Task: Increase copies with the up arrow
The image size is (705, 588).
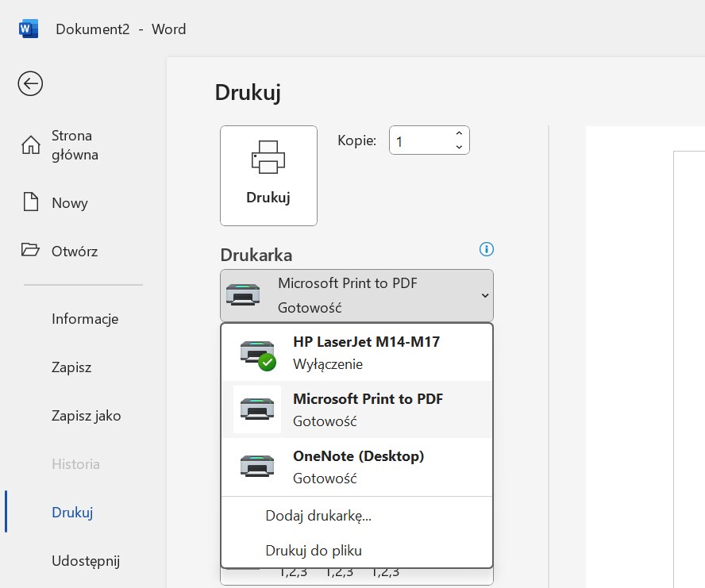Action: 459,133
